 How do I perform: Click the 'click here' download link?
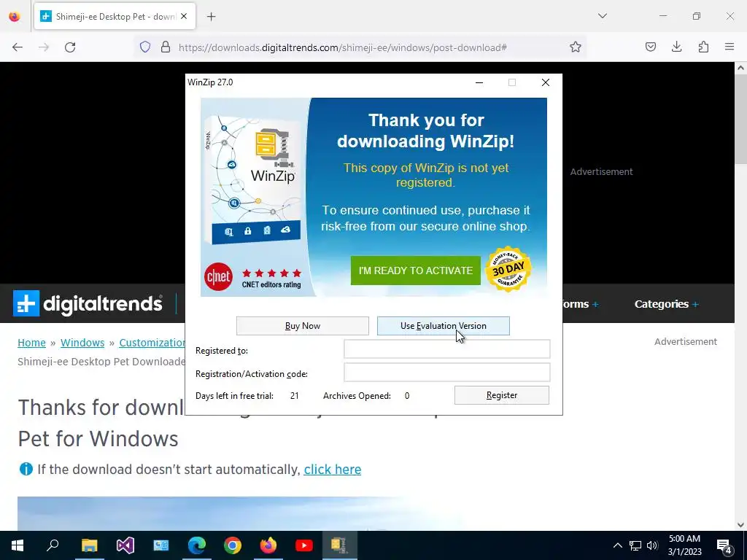(x=333, y=469)
